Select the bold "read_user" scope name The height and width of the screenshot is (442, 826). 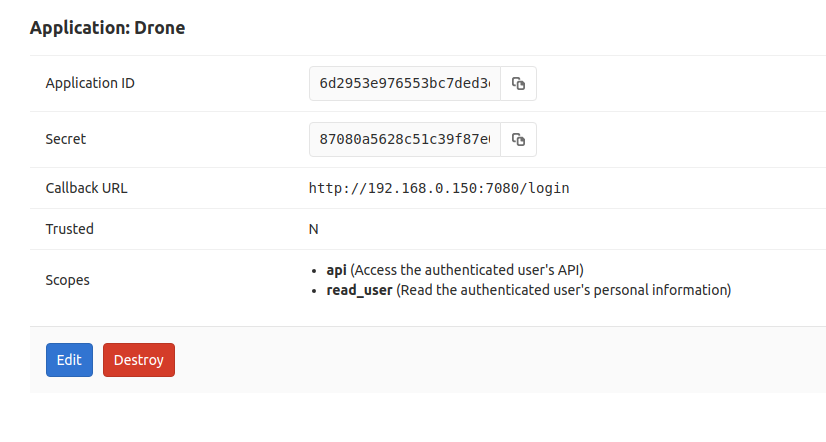click(x=360, y=291)
